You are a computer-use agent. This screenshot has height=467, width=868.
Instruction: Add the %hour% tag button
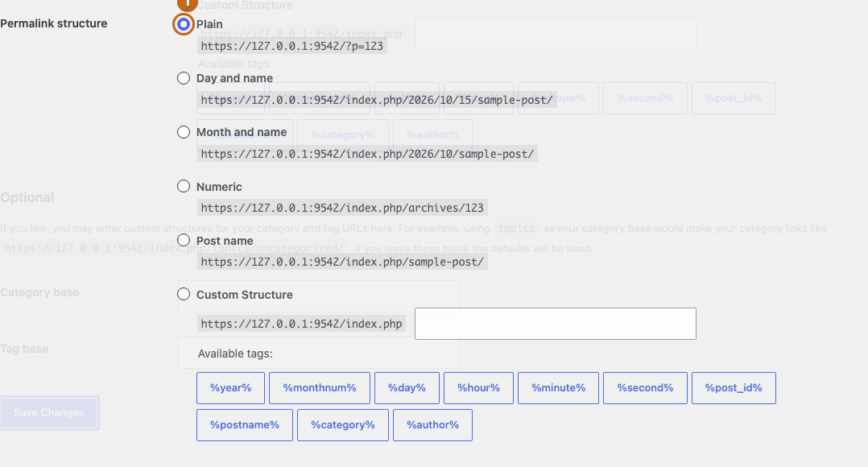pos(479,388)
